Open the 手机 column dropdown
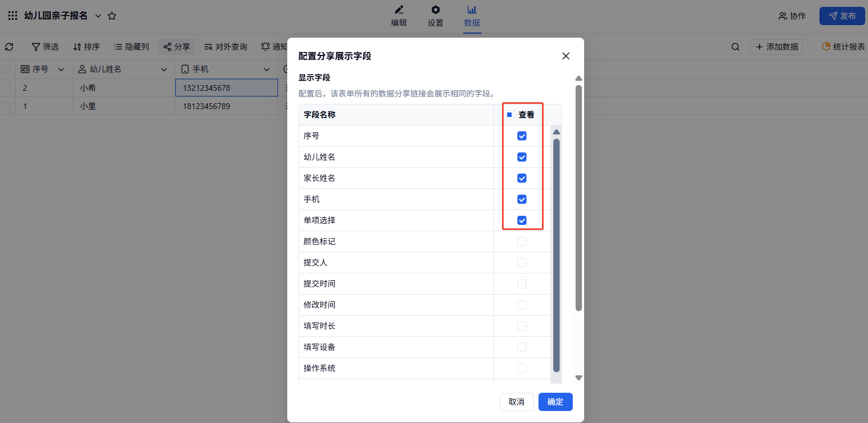Screen dimensions: 868x423 [267, 70]
